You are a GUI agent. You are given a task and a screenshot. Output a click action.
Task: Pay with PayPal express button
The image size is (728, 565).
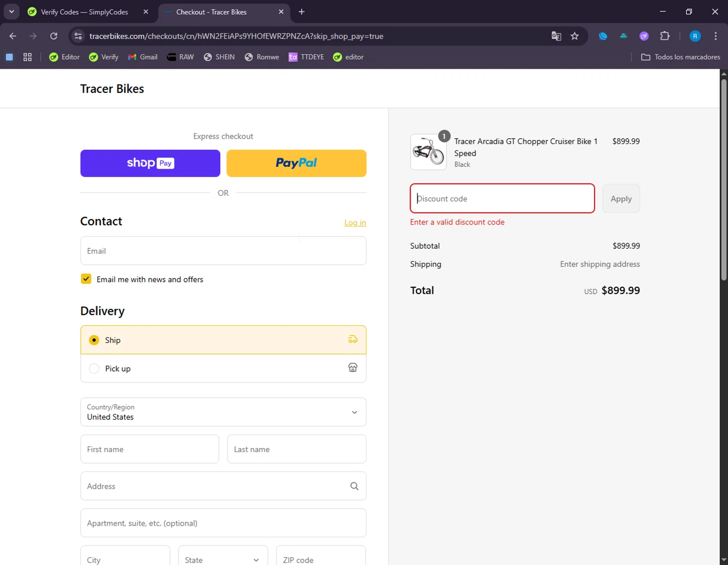pyautogui.click(x=297, y=163)
